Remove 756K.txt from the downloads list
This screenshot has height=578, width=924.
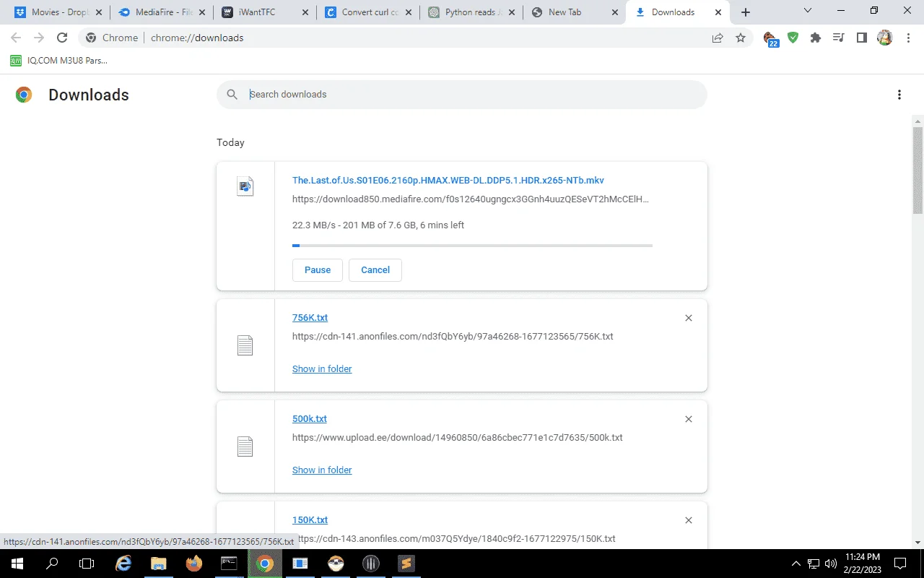point(689,318)
